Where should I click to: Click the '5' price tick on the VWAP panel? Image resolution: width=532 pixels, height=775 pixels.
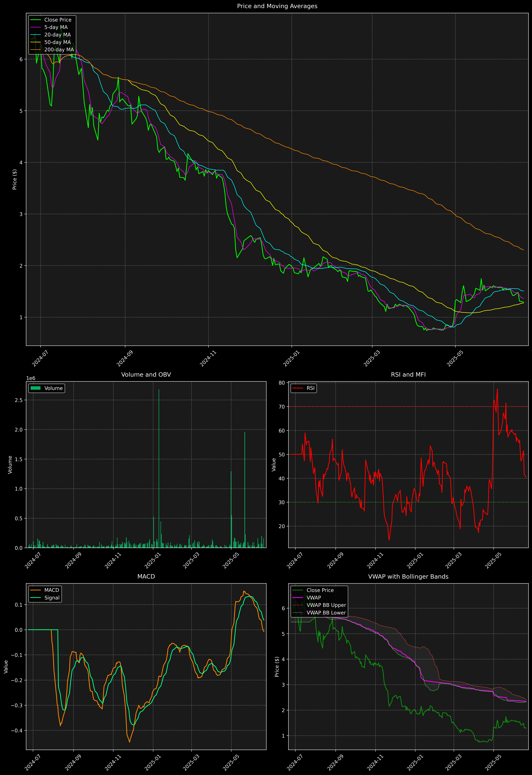tap(283, 634)
